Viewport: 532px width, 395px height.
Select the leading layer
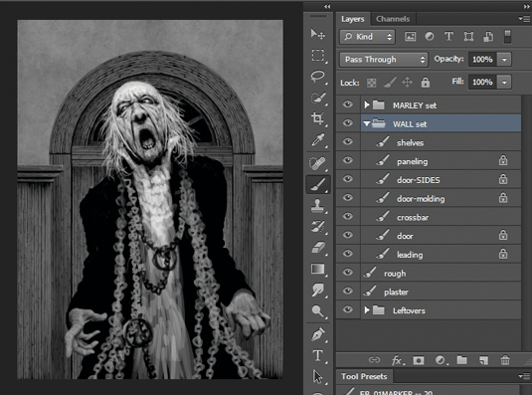441,255
